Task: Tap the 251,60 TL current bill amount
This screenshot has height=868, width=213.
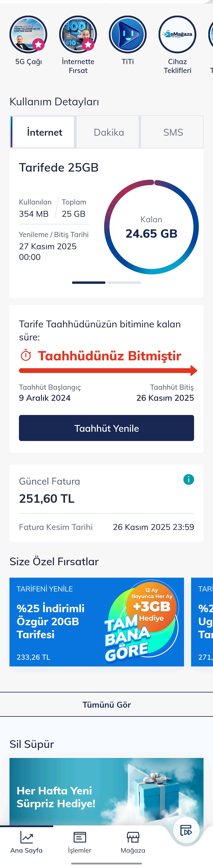Action: (47, 498)
